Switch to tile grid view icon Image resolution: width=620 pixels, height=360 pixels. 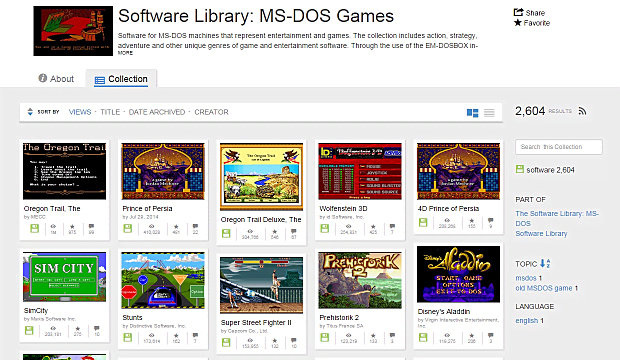click(472, 113)
